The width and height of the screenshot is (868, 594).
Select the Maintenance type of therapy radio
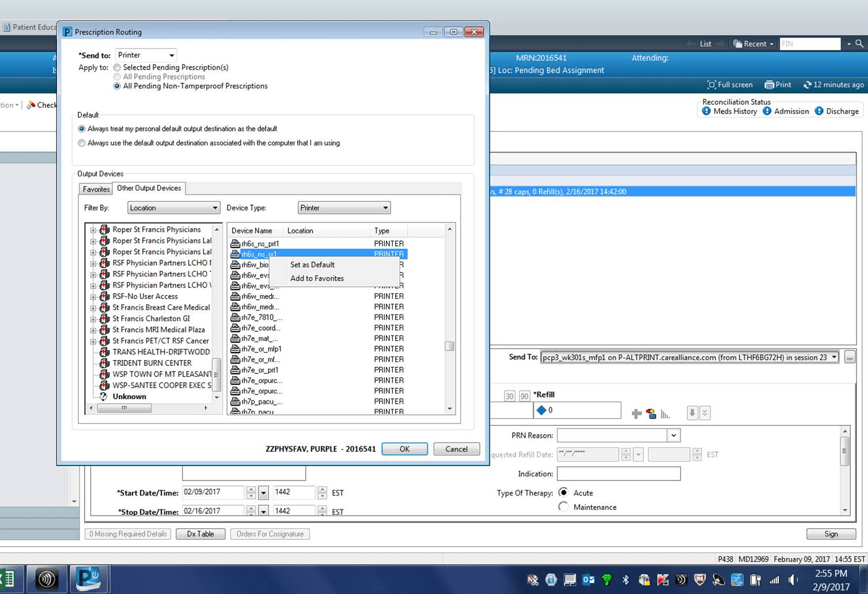[563, 506]
